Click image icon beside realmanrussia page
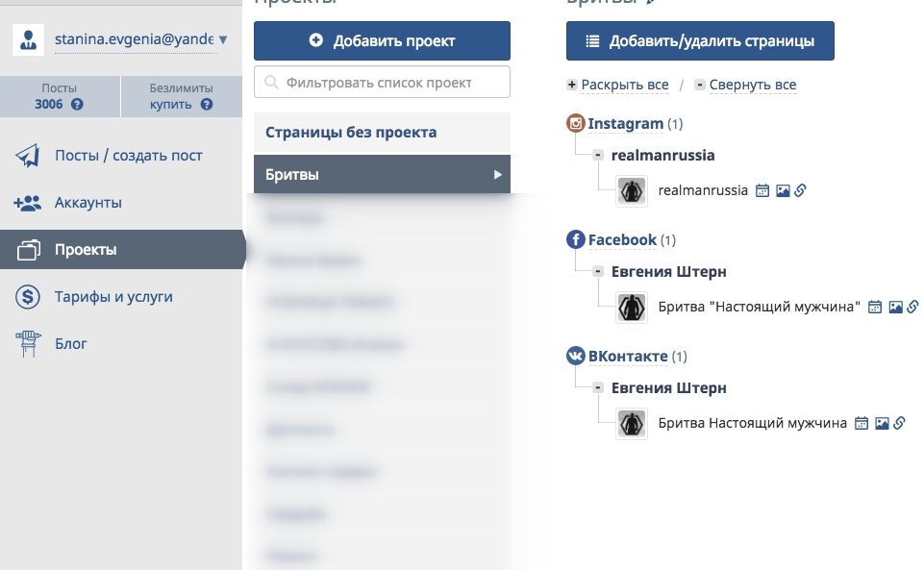Image resolution: width=924 pixels, height=570 pixels. (783, 190)
